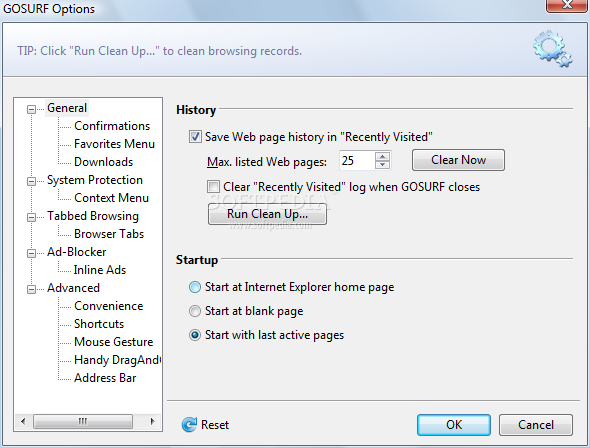Select the Advanced category
The width and height of the screenshot is (590, 448).
point(73,288)
